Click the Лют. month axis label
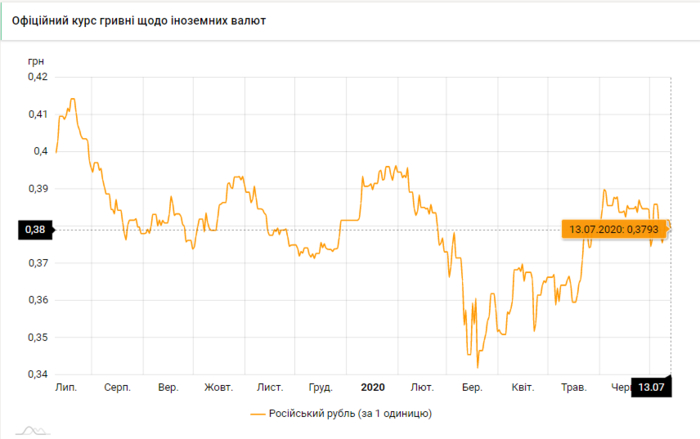The image size is (700, 439). click(422, 386)
